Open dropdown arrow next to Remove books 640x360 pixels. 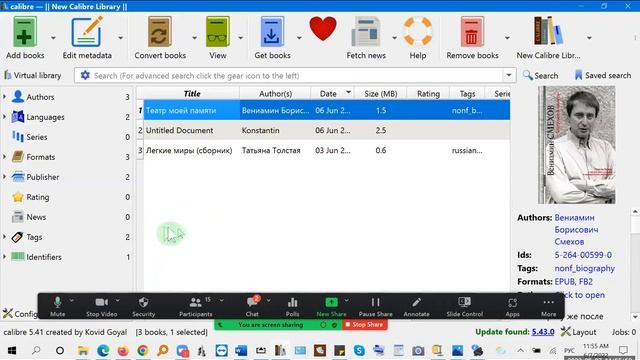pos(507,38)
